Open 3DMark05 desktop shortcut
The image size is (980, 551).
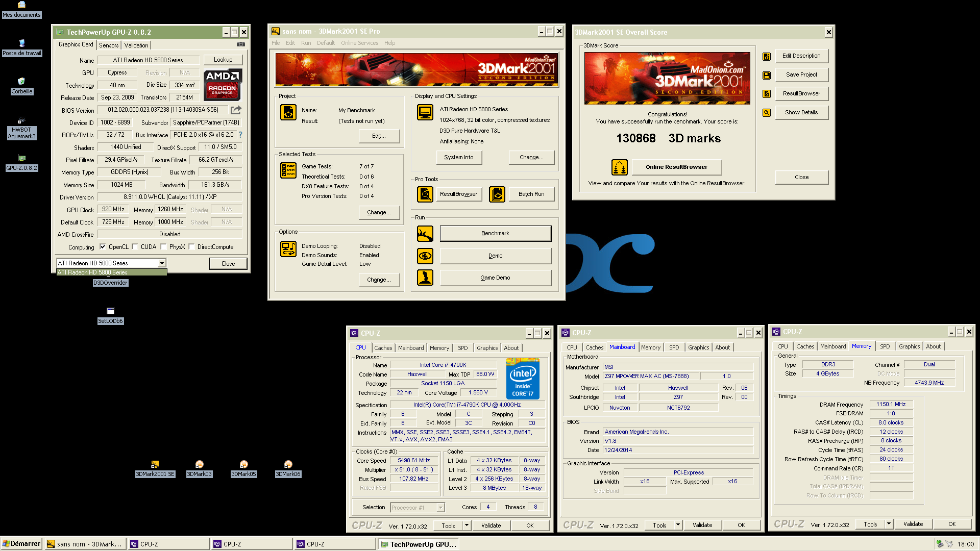[243, 469]
